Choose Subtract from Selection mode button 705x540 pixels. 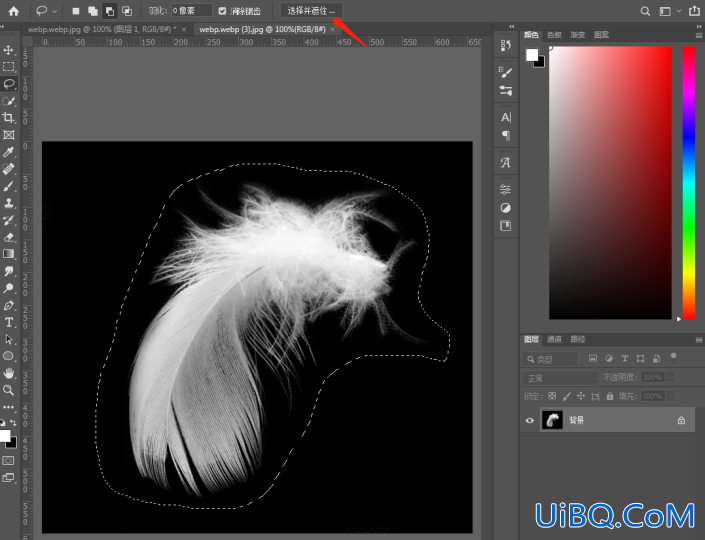click(x=110, y=11)
